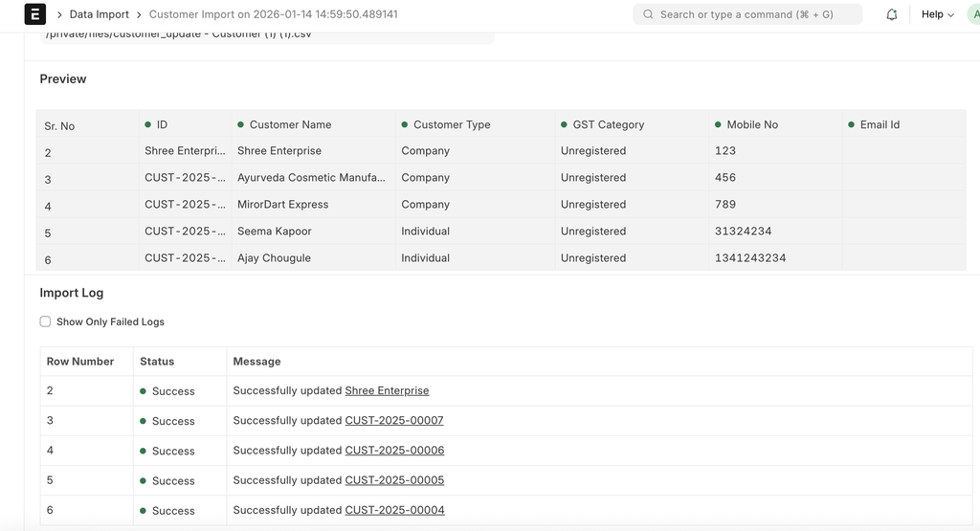Select the Seema Kapoor preview cell
Screen dimensions: 980x531
[x=275, y=231]
